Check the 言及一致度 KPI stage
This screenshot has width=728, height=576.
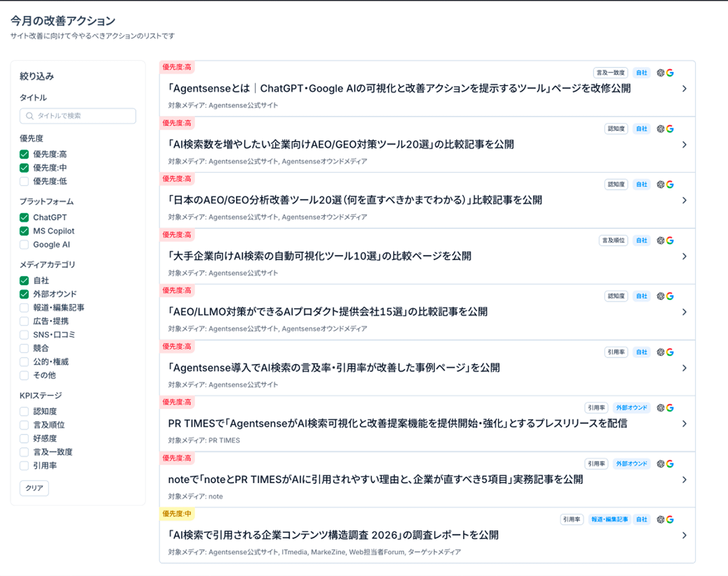click(24, 452)
